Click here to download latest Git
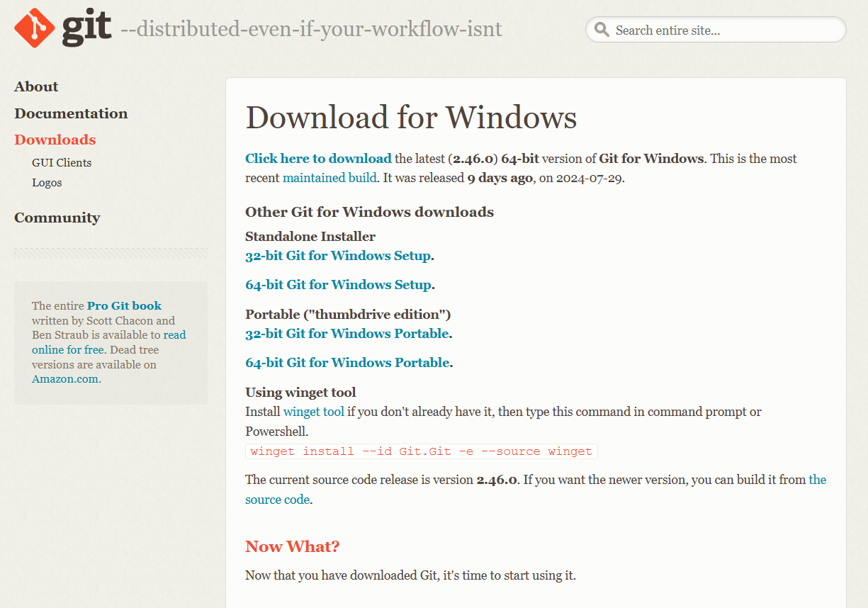 click(318, 159)
